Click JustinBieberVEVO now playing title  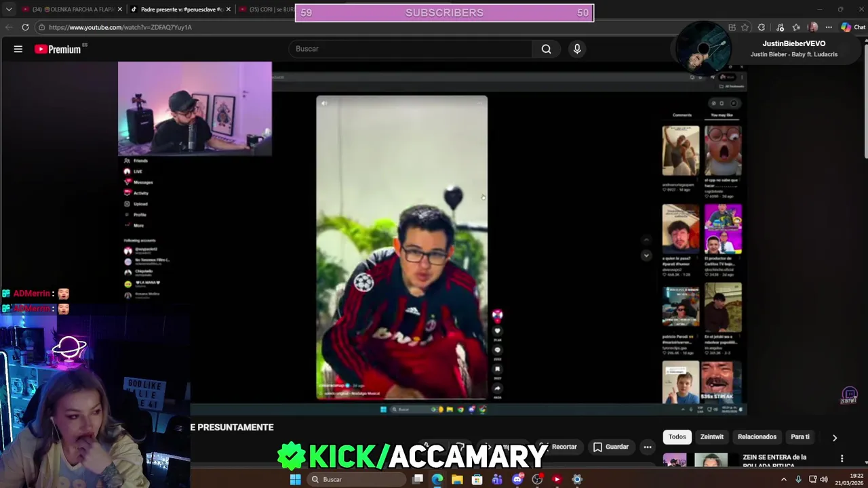pos(793,43)
